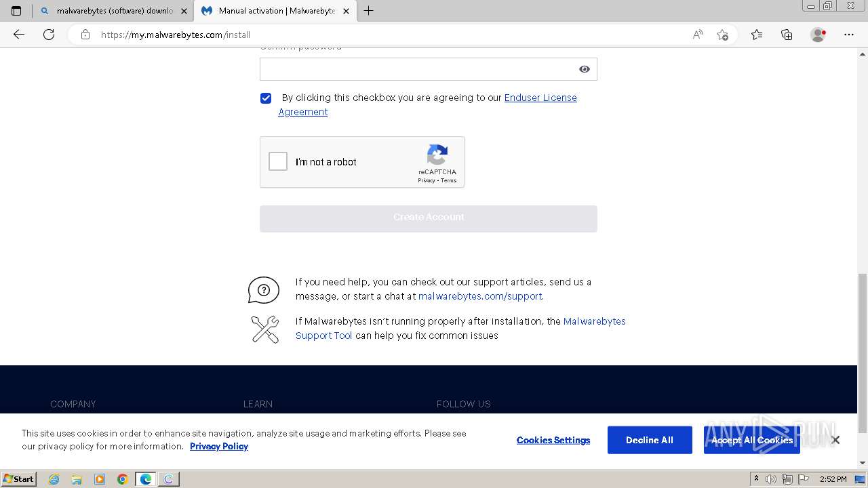Click the COMPANY footer heading

click(73, 404)
